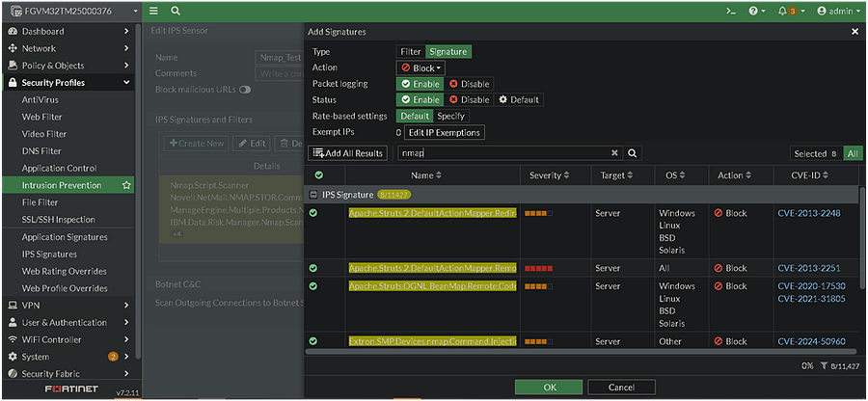Image resolution: width=868 pixels, height=401 pixels.
Task: Show Selected 8 signatures
Action: click(x=815, y=154)
